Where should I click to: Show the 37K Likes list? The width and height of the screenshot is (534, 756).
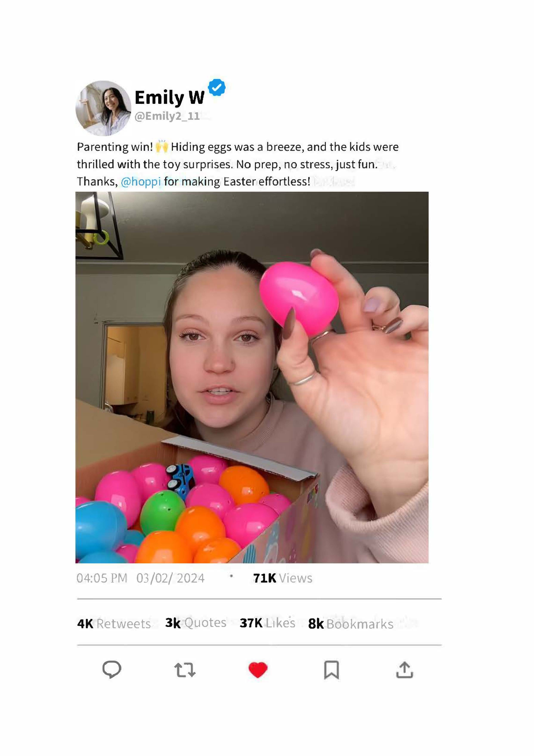[x=268, y=623]
